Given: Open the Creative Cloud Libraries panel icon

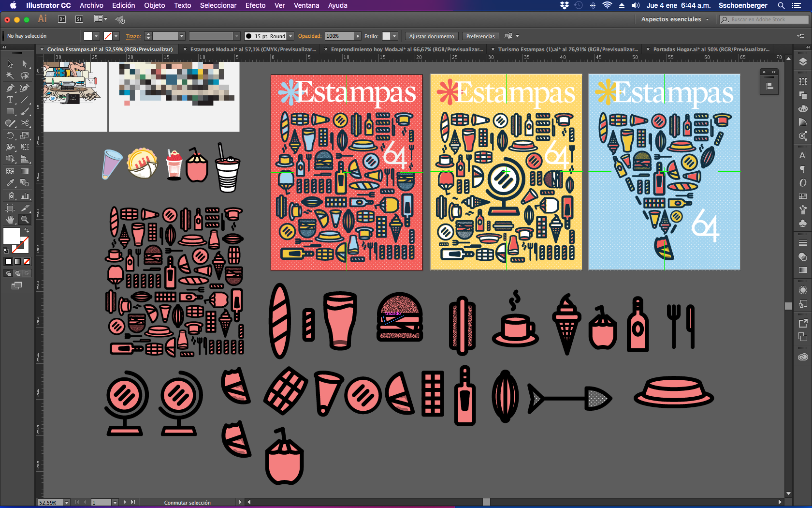Looking at the screenshot, I should click(x=803, y=357).
